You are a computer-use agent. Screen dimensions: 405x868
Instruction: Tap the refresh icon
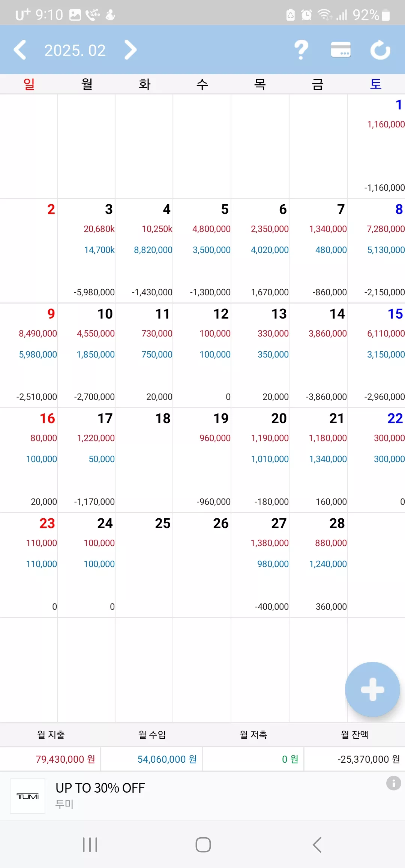[x=380, y=50]
